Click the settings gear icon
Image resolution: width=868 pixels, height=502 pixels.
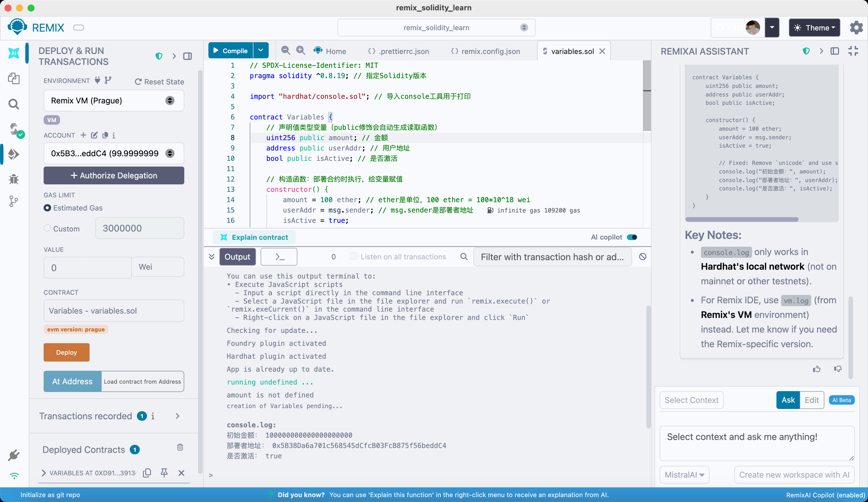click(856, 28)
